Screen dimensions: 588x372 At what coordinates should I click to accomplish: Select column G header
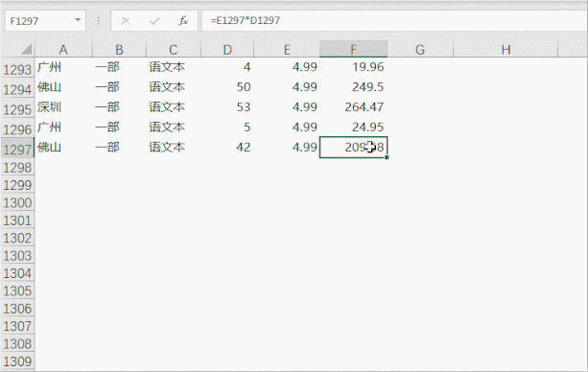[420, 50]
